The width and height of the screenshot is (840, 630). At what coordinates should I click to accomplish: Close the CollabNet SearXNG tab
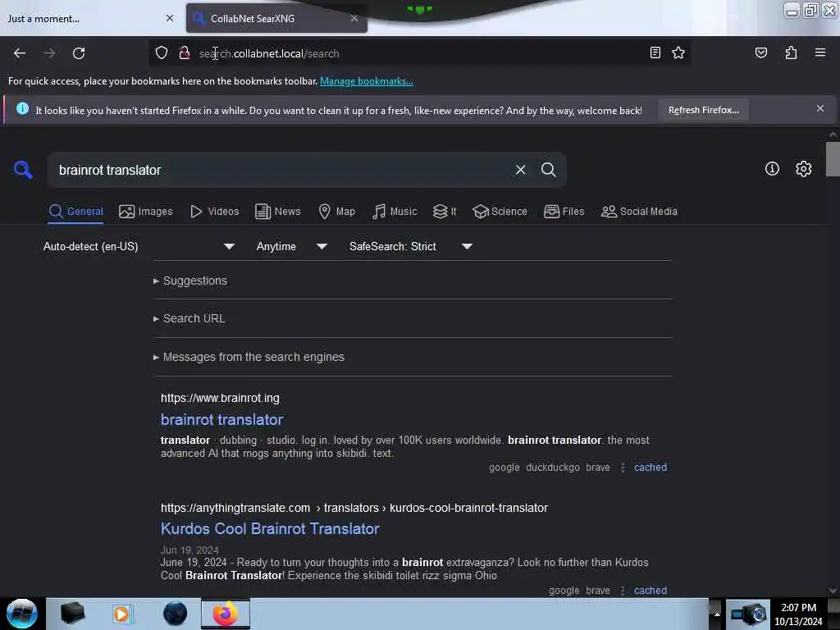[354, 18]
